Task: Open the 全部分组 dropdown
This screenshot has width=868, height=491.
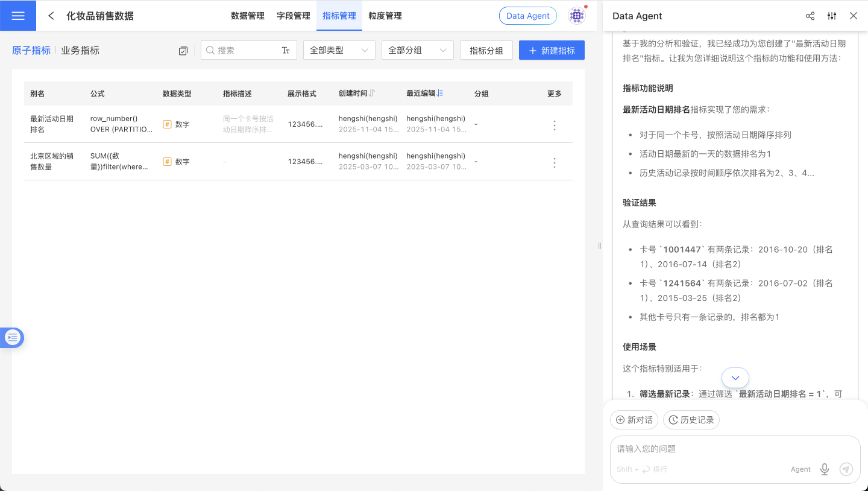Action: [418, 50]
